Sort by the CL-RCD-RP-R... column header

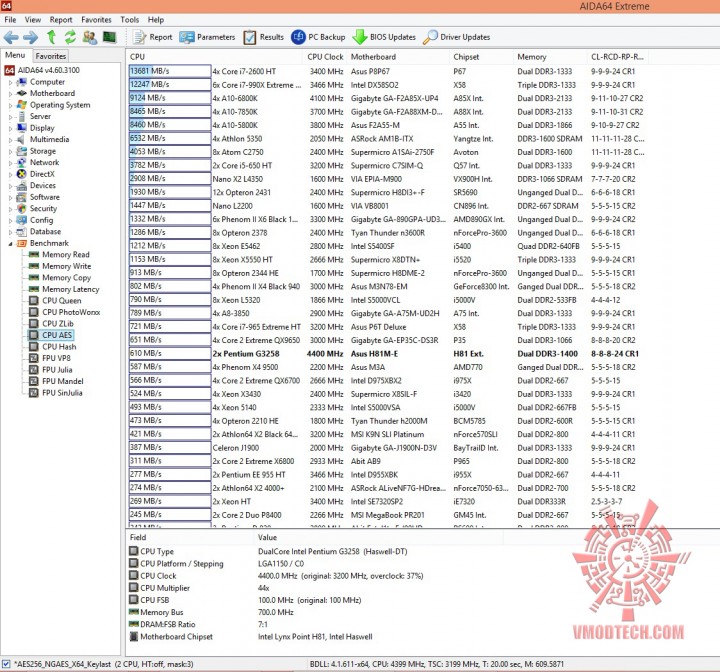(x=618, y=57)
